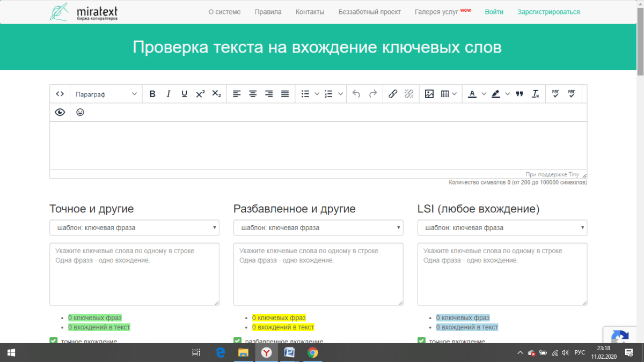The image size is (644, 362).
Task: Open the emoticons picker
Action: [x=80, y=112]
